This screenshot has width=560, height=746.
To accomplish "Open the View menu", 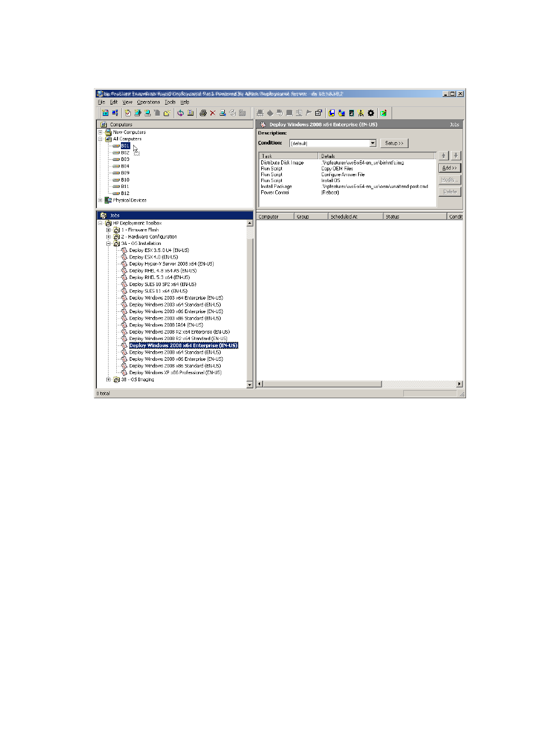I will pos(127,102).
